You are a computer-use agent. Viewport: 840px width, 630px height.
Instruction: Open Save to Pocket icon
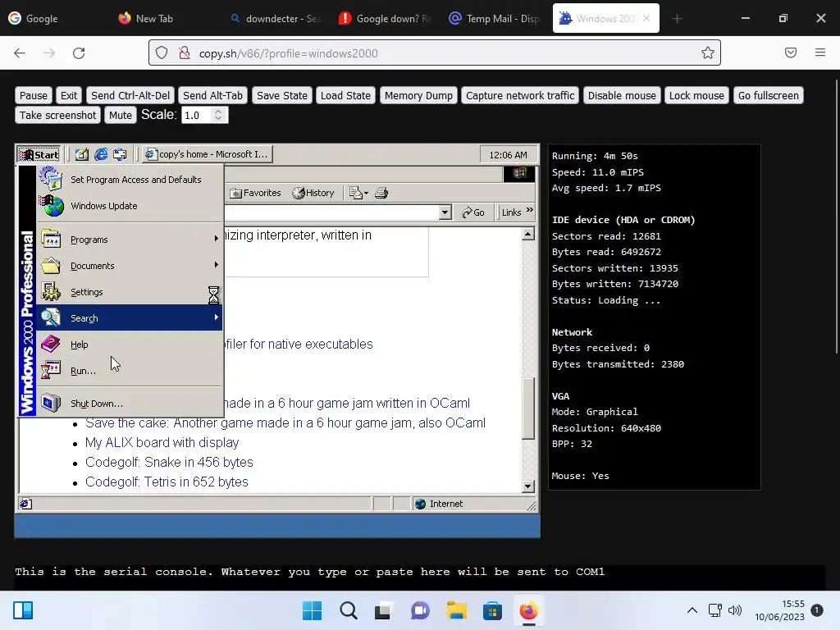[791, 52]
